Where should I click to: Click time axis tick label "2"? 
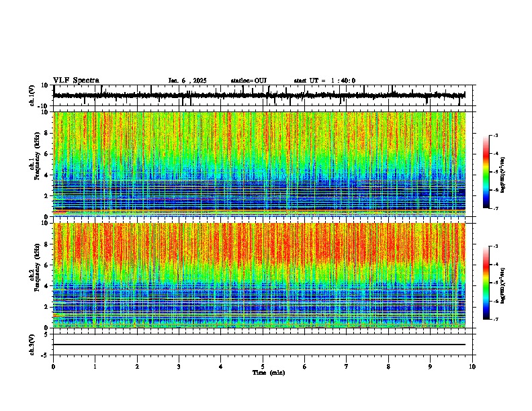(137, 367)
